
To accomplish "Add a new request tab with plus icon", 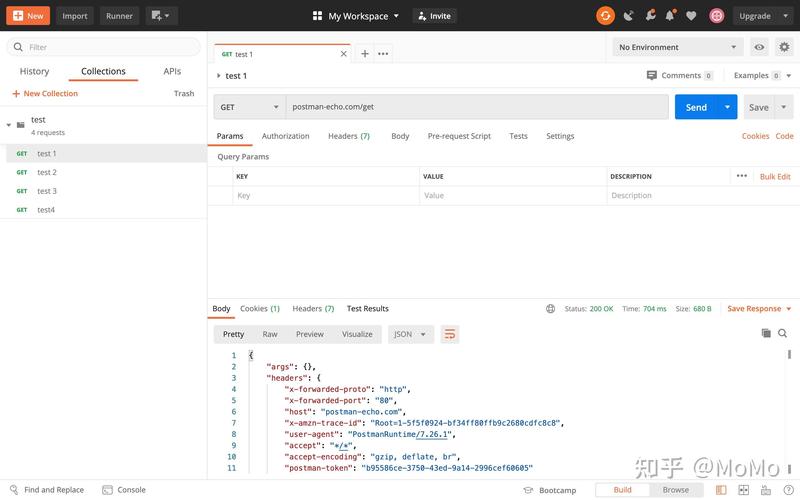I will coord(365,54).
